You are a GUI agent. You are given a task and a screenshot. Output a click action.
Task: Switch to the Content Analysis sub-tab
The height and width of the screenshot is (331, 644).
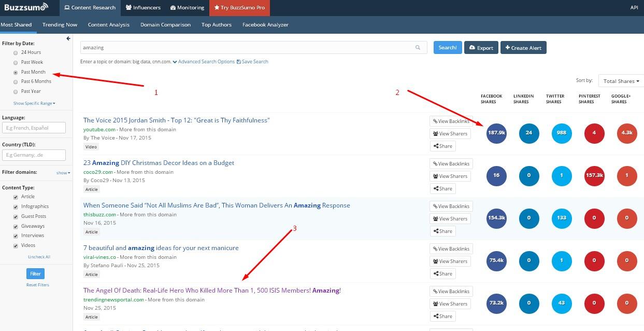(x=109, y=25)
